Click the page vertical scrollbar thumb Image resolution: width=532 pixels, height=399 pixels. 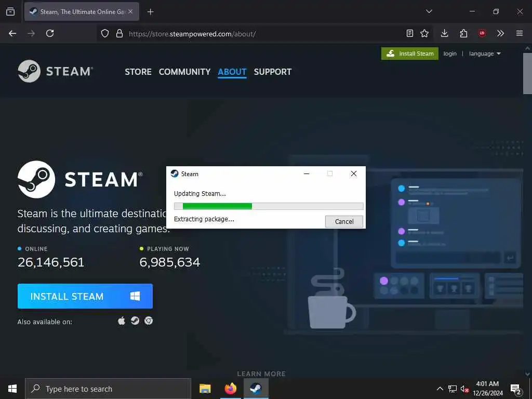527,73
